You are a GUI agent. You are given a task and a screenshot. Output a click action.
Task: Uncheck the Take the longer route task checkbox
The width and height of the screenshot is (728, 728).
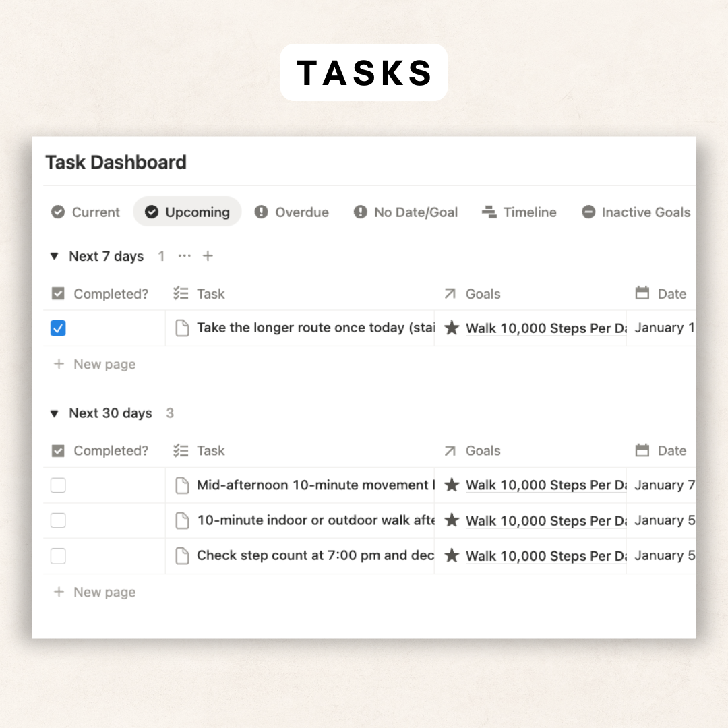(x=59, y=328)
